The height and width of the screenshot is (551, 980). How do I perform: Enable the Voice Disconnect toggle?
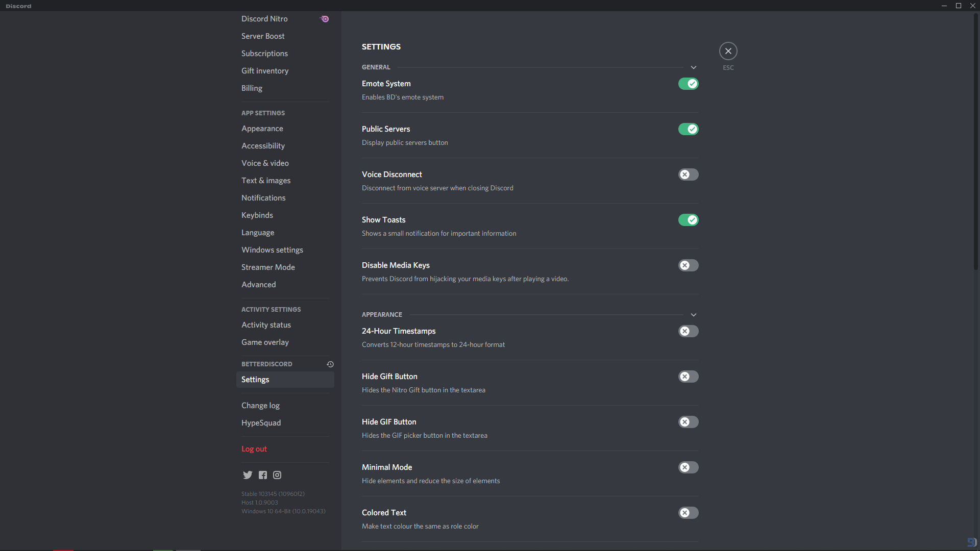pyautogui.click(x=688, y=174)
